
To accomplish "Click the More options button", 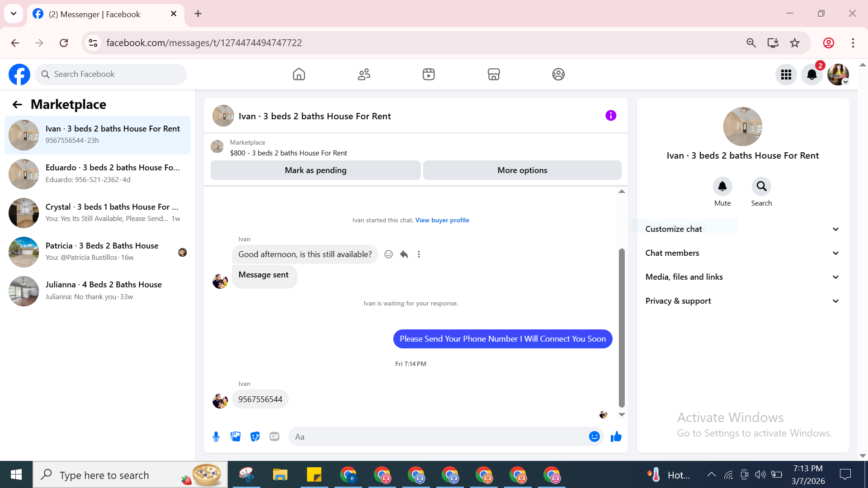I will pyautogui.click(x=522, y=170).
